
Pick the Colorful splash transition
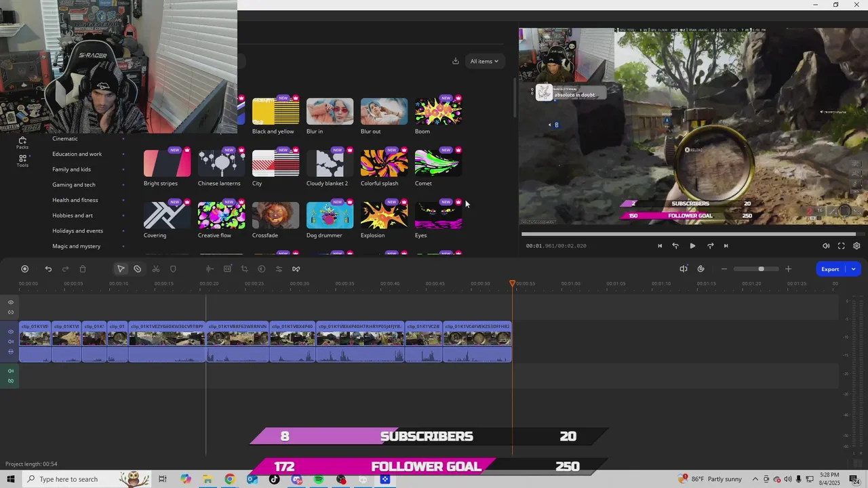[x=384, y=163]
